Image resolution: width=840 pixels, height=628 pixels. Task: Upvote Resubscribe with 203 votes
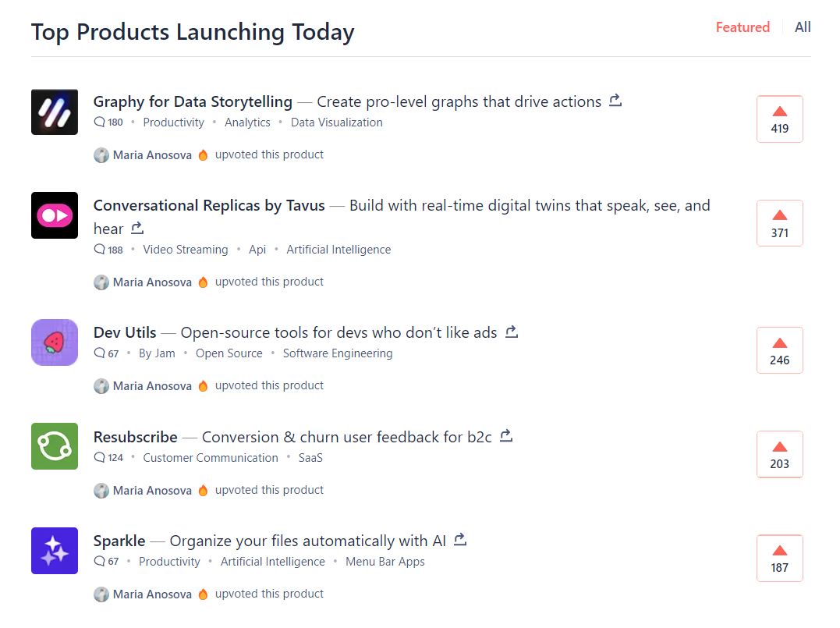[779, 454]
